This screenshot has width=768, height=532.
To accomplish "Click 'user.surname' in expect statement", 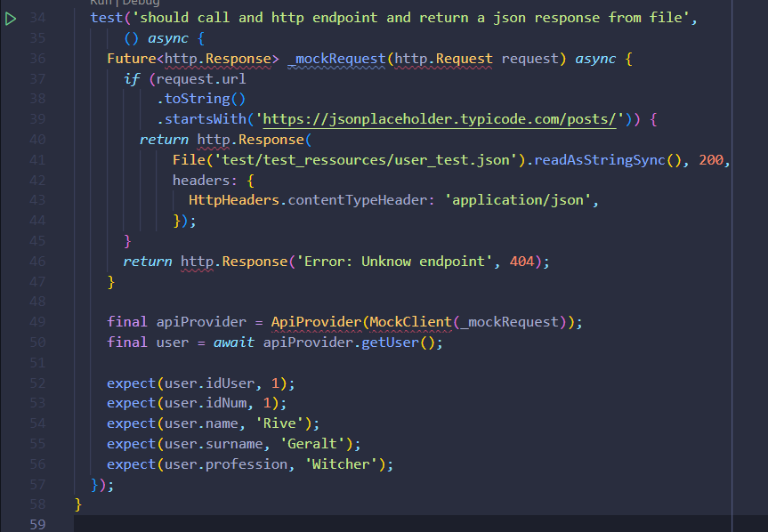I will (214, 445).
